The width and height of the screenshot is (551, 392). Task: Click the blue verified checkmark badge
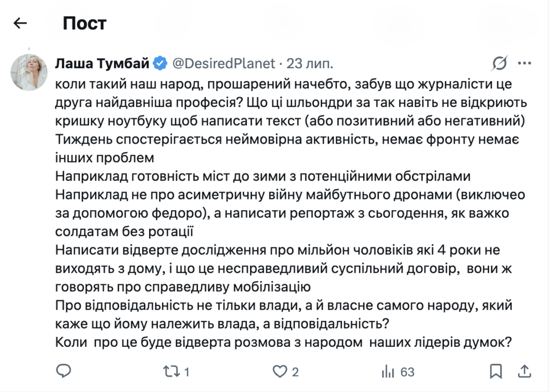160,63
